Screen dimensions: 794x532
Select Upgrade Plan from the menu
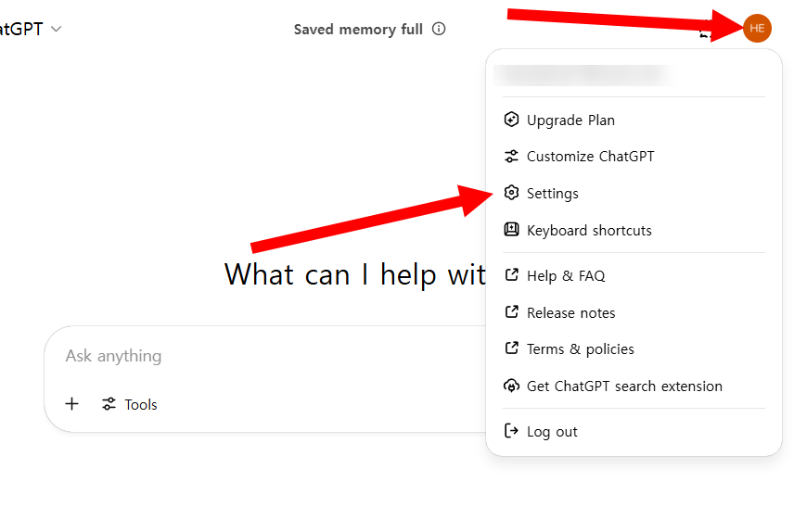[634, 120]
